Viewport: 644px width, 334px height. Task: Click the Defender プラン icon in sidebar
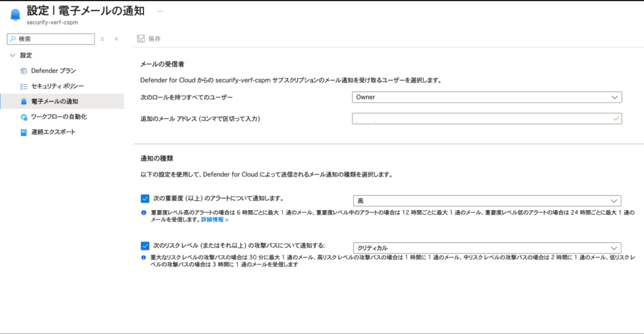pos(24,71)
